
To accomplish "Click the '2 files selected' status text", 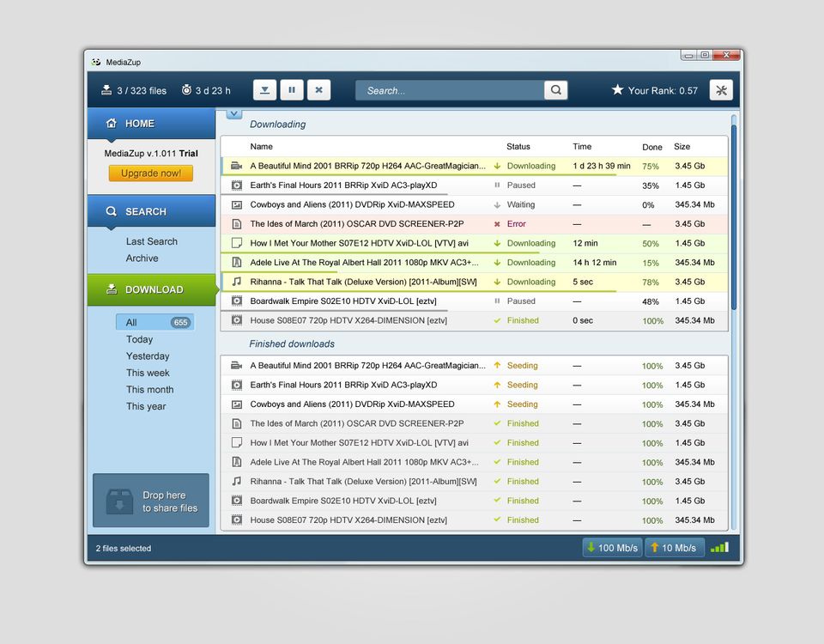I will point(124,549).
